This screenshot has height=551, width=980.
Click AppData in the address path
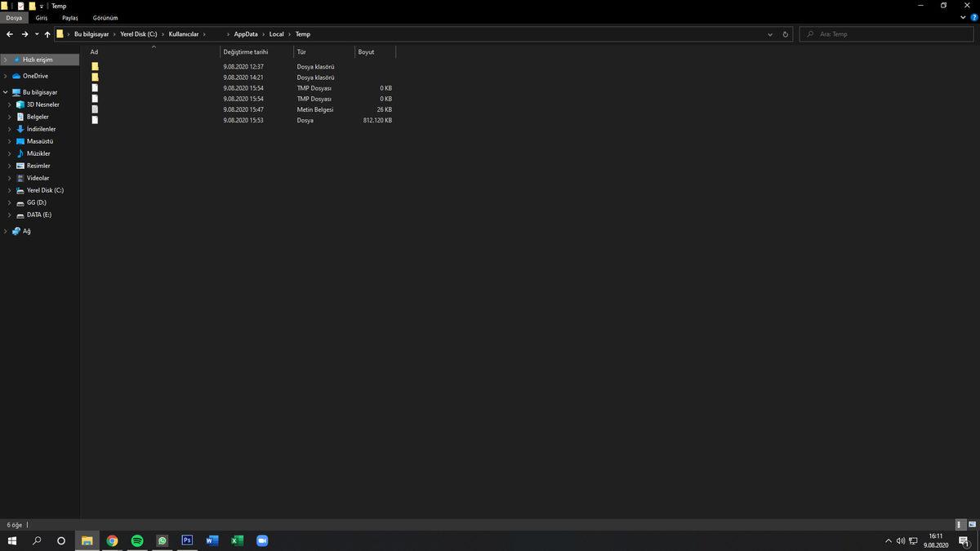245,34
